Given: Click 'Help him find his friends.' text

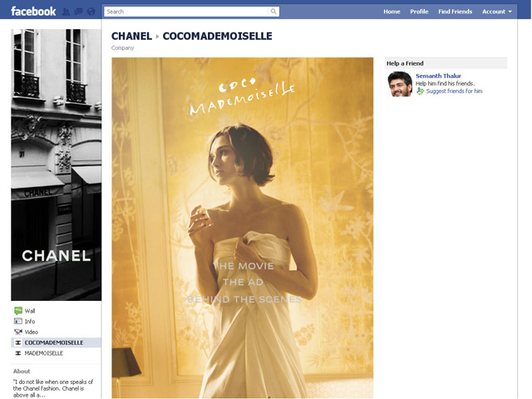Looking at the screenshot, I should click(x=446, y=83).
